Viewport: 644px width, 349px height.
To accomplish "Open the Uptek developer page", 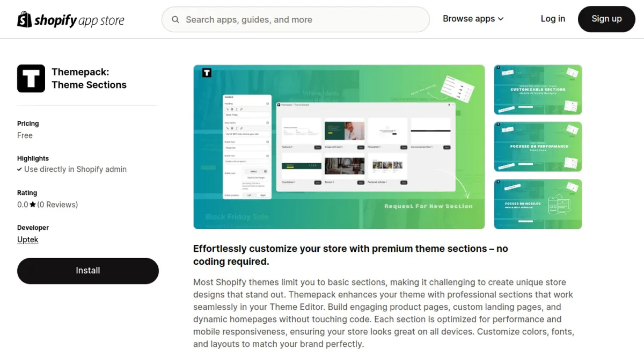I will coord(27,239).
